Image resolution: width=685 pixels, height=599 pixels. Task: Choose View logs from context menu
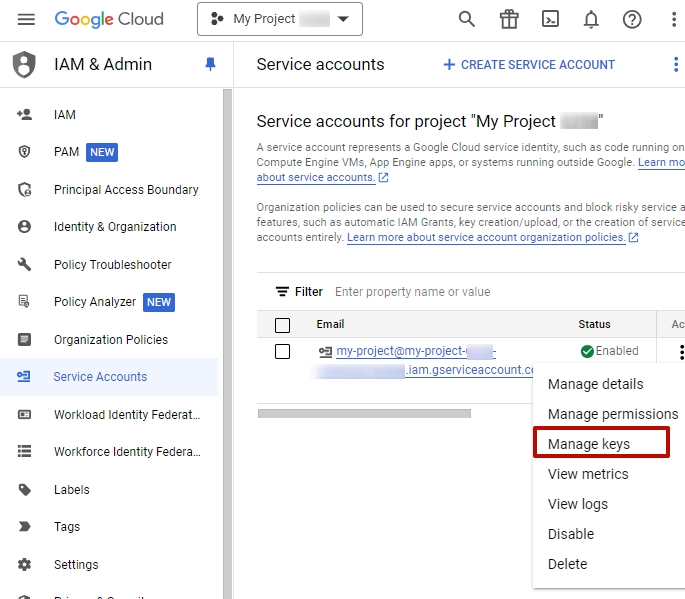point(578,504)
